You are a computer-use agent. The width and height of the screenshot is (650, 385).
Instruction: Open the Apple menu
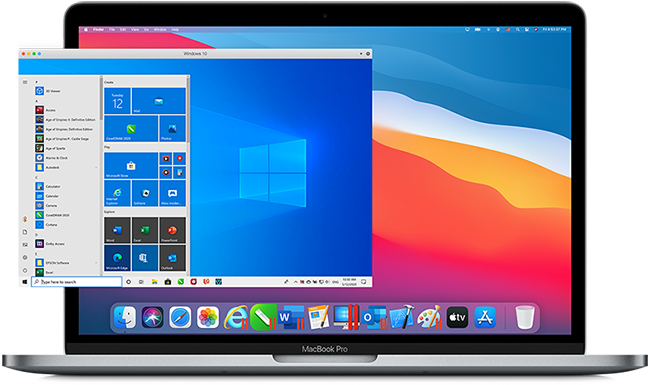(x=86, y=29)
